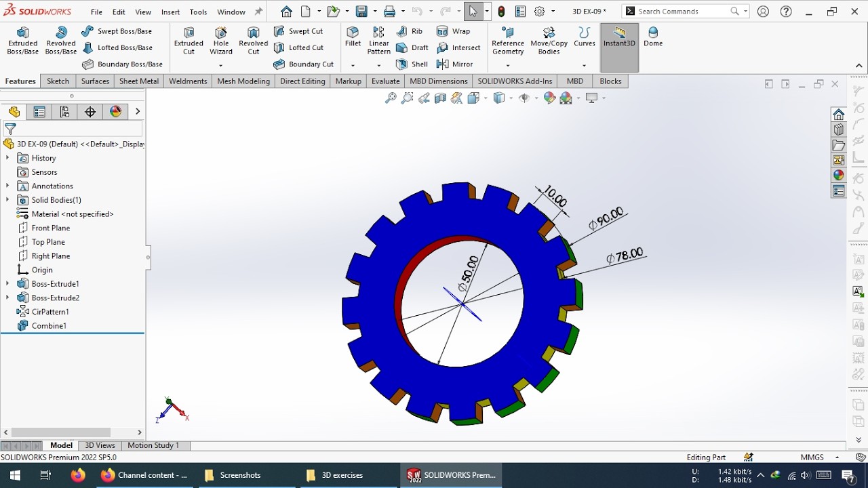The image size is (868, 488).
Task: Select the Fillet tool
Action: pyautogui.click(x=353, y=37)
